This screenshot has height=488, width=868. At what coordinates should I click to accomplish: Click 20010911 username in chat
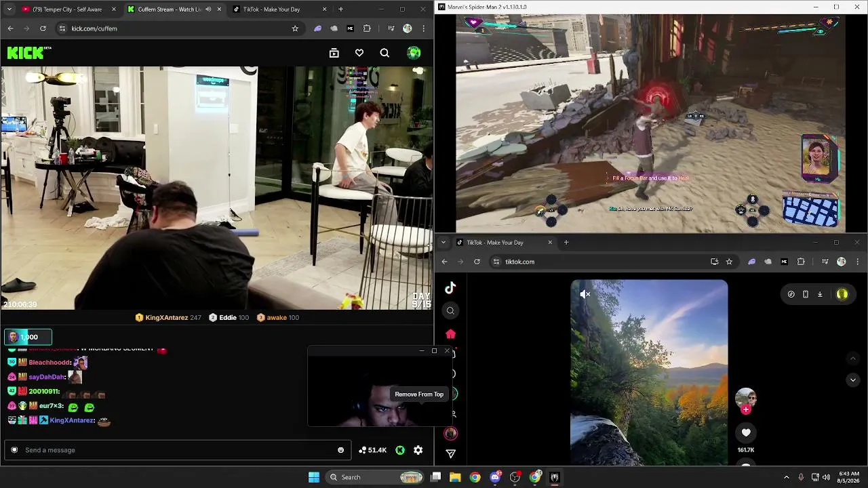click(43, 391)
